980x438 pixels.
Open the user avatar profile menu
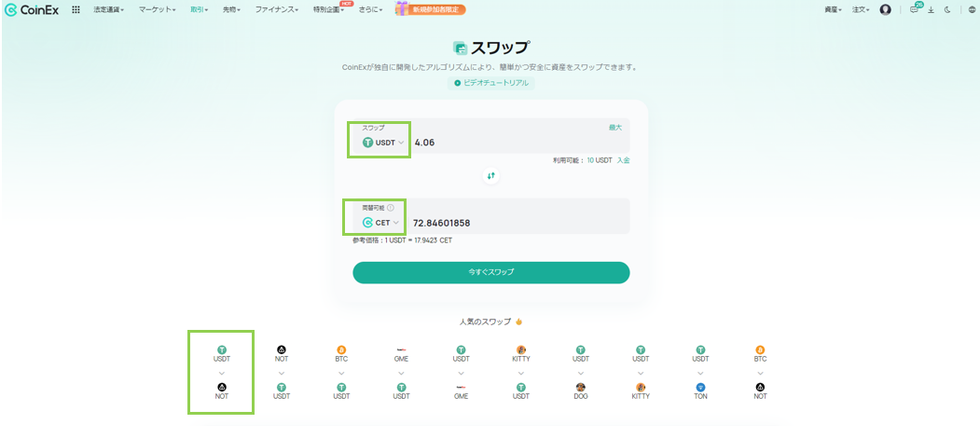coord(885,10)
